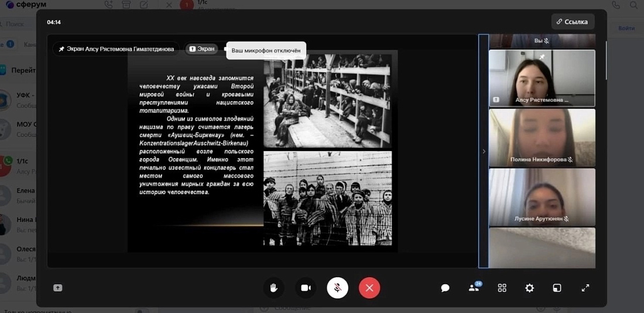Open search icon in background chat header

[633, 5]
